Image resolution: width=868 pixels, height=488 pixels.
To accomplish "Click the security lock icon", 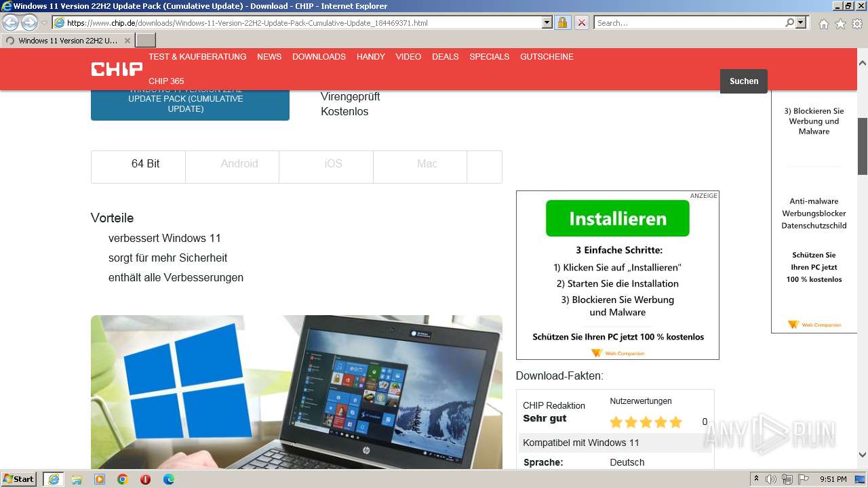I will [562, 23].
